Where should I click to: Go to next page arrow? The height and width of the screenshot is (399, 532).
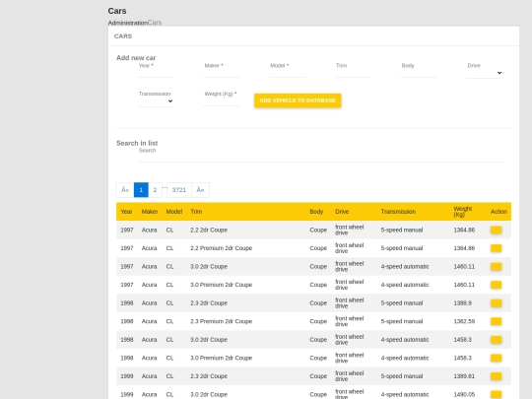[x=200, y=190]
